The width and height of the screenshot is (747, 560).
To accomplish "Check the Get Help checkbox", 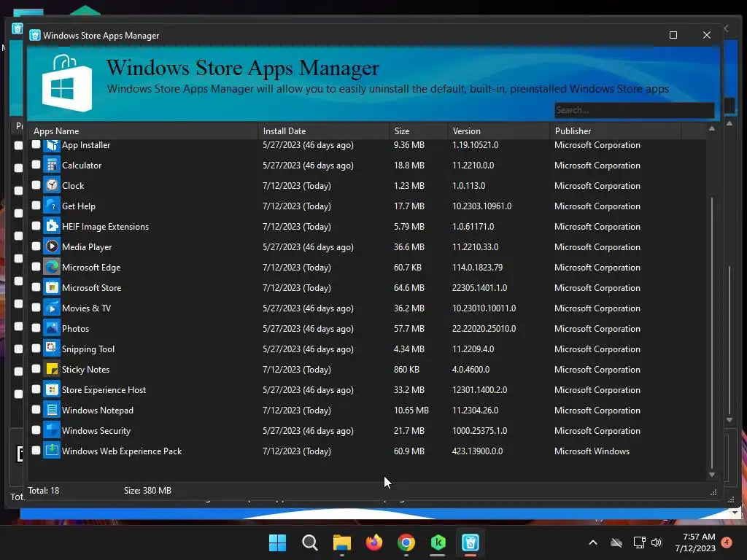I will click(36, 205).
